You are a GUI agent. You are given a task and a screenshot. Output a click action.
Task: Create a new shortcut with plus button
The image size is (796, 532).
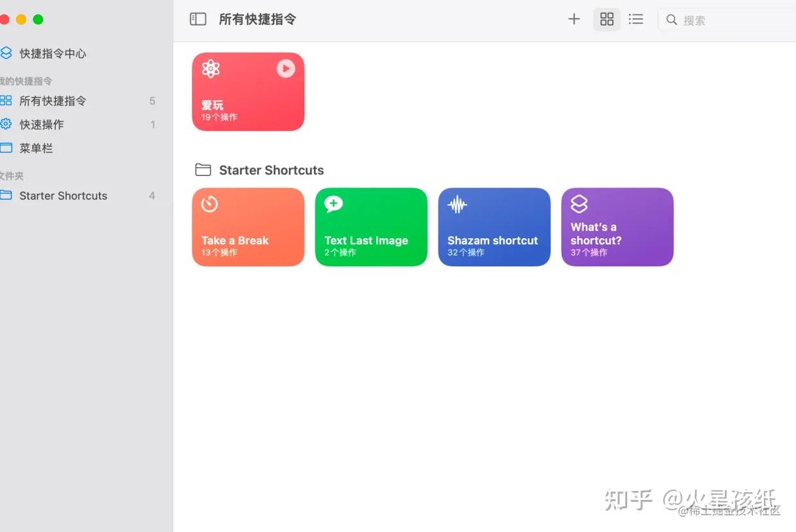click(x=573, y=19)
